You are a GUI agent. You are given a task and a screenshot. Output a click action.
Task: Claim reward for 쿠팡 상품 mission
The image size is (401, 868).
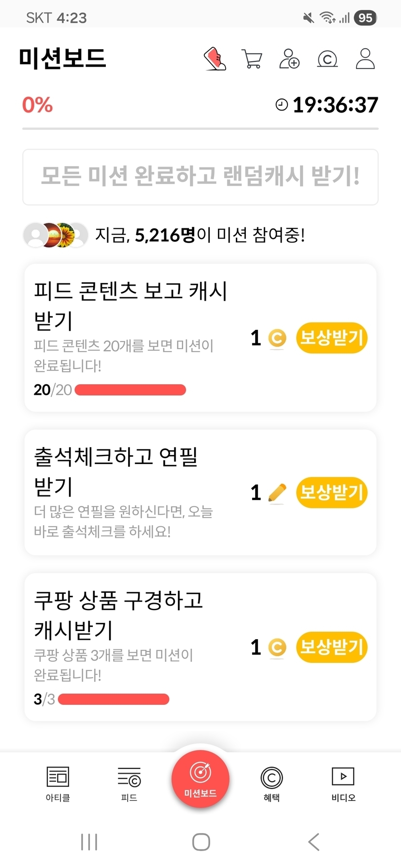[x=331, y=647]
